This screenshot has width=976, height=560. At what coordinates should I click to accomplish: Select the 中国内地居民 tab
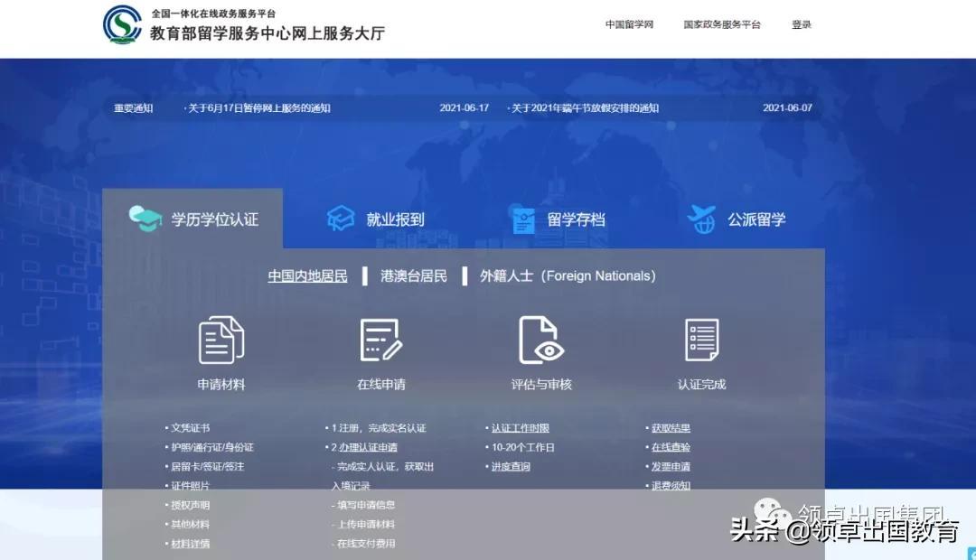tap(307, 276)
